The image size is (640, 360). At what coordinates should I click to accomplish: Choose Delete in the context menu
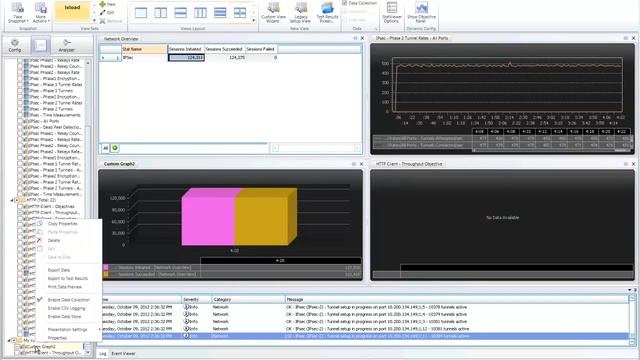54,240
